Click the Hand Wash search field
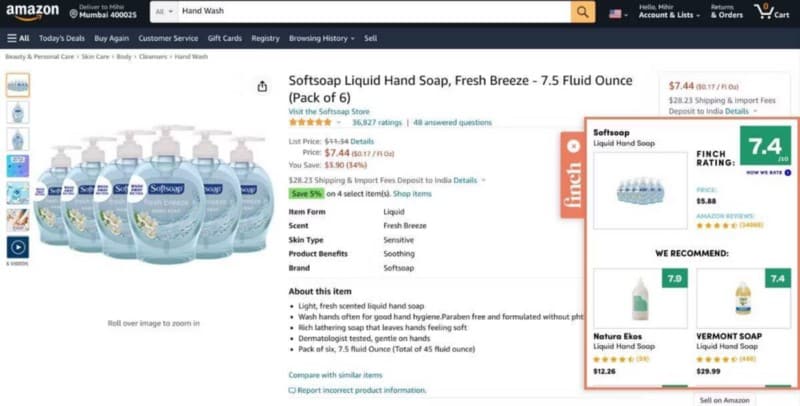Image resolution: width=800 pixels, height=406 pixels. 370,12
